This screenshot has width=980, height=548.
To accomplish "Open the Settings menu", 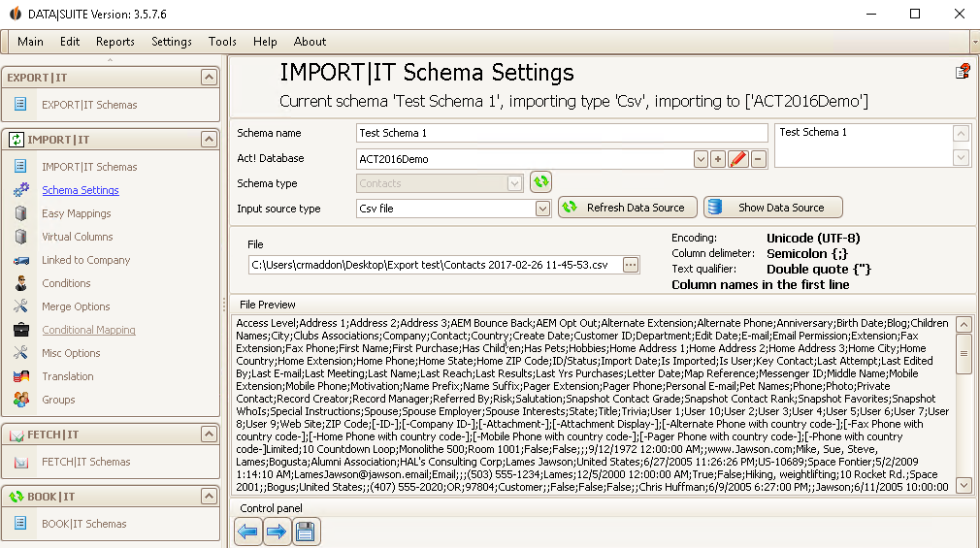I will click(x=171, y=42).
